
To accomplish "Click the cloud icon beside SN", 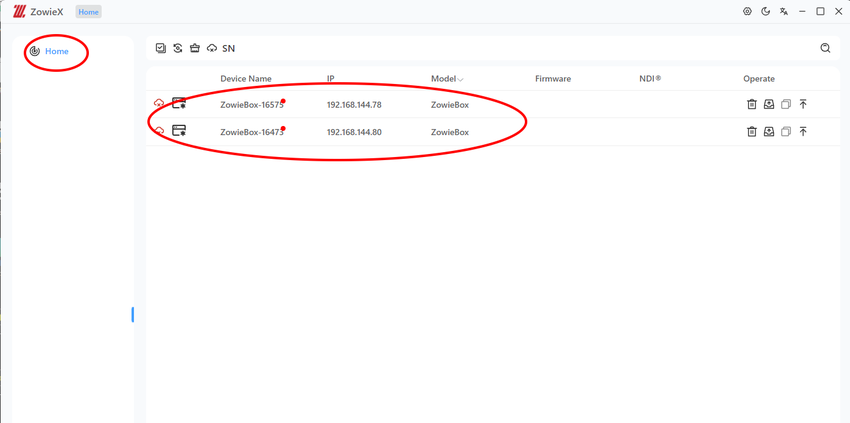I will pyautogui.click(x=212, y=48).
